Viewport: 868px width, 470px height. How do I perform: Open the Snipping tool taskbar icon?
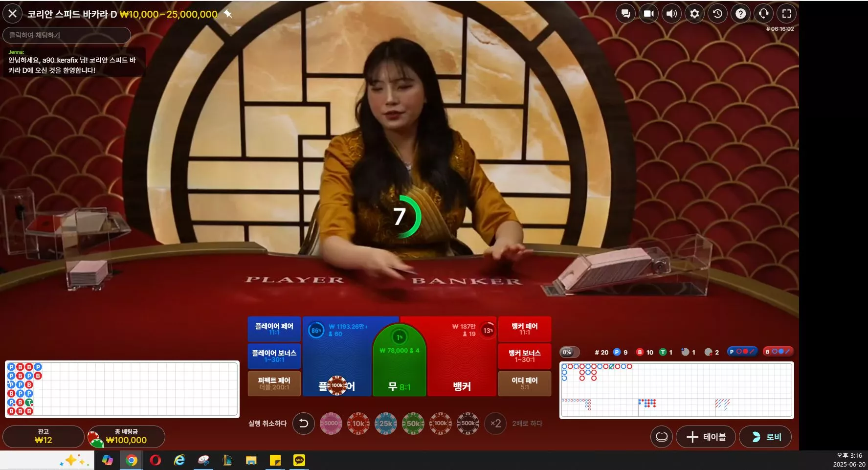(x=203, y=460)
